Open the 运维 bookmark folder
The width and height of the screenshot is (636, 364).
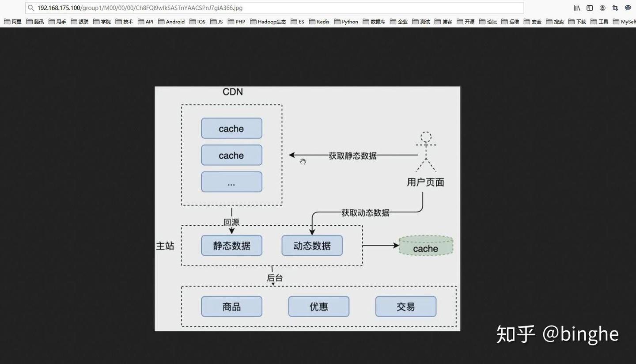pos(510,22)
